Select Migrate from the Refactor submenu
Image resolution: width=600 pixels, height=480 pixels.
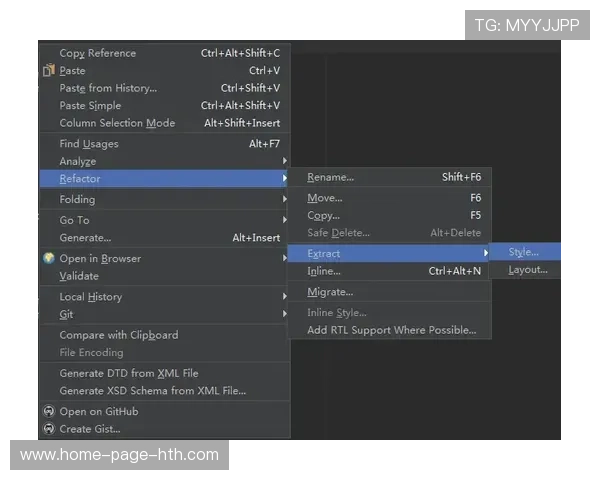tap(330, 292)
